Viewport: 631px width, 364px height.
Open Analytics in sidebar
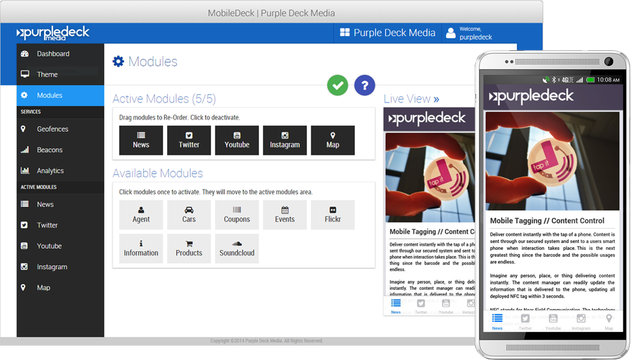click(x=61, y=170)
